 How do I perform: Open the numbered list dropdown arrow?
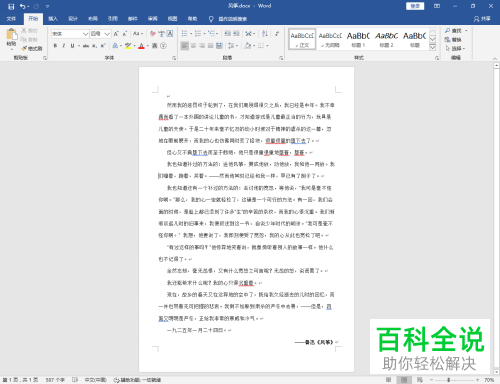click(x=204, y=34)
